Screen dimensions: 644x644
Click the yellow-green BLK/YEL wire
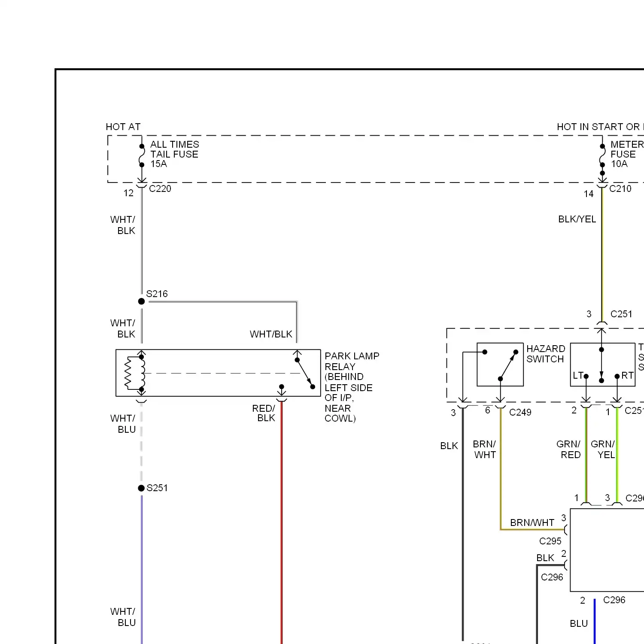tap(602, 255)
